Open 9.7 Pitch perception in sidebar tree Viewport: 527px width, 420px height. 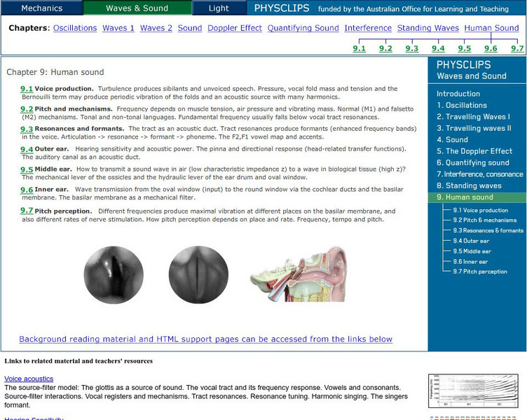tap(480, 272)
